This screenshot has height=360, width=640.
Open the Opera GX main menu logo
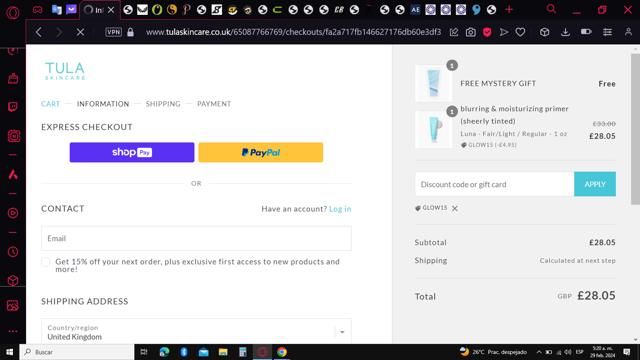coord(13,13)
